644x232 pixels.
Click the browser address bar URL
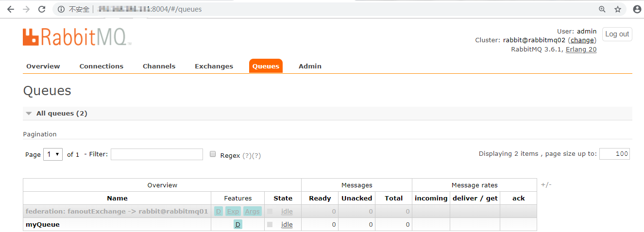[150, 9]
